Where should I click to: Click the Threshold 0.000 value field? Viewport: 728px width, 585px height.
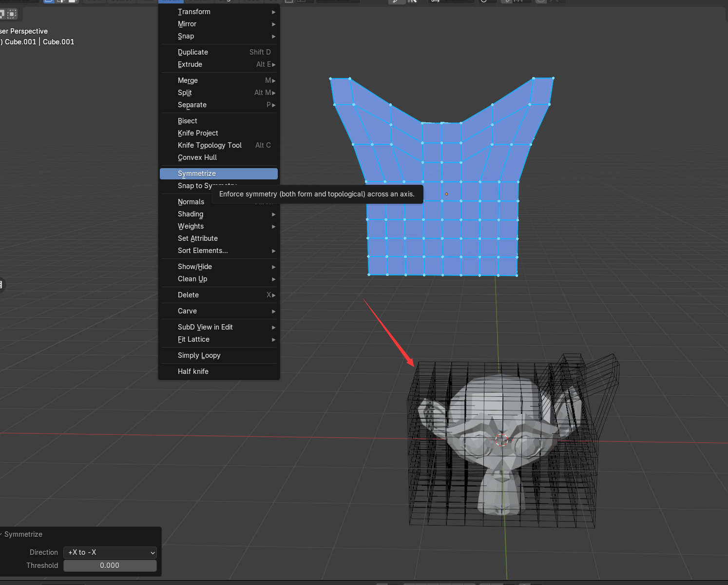pos(110,565)
